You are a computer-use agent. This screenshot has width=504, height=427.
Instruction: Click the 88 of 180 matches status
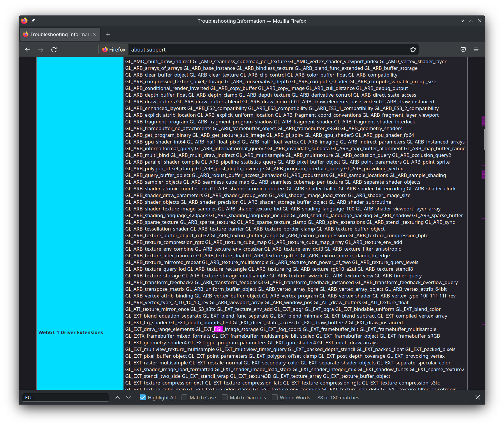pos(338,398)
